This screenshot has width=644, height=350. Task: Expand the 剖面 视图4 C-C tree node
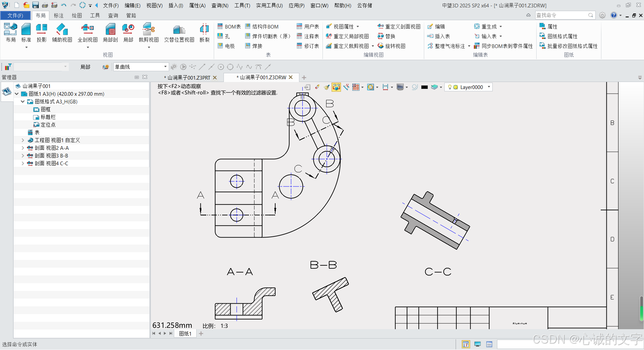23,163
